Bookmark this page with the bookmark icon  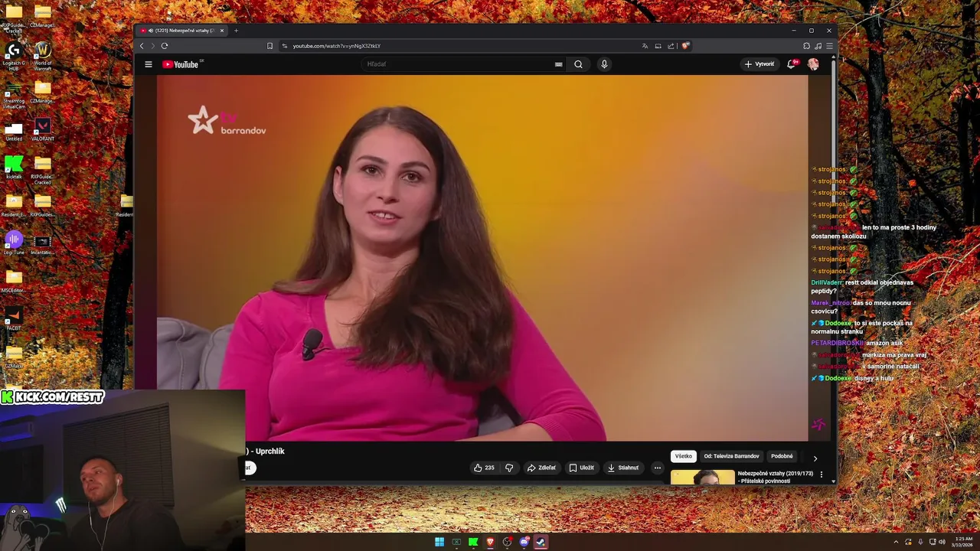[269, 46]
